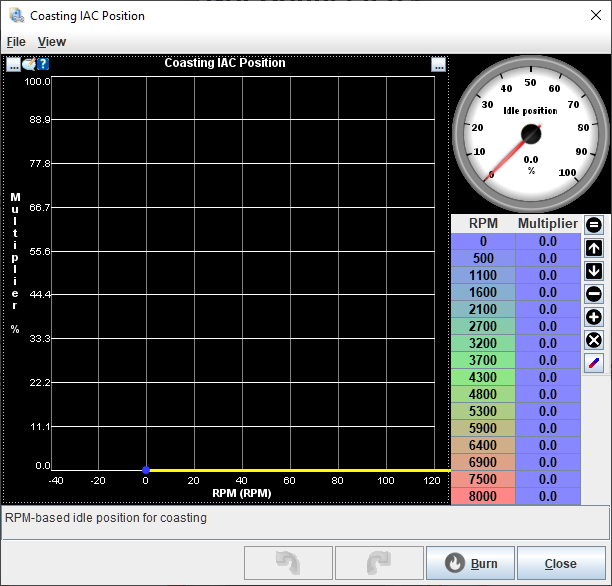This screenshot has height=586, width=612.
Task: Click the Burn button
Action: (x=470, y=563)
